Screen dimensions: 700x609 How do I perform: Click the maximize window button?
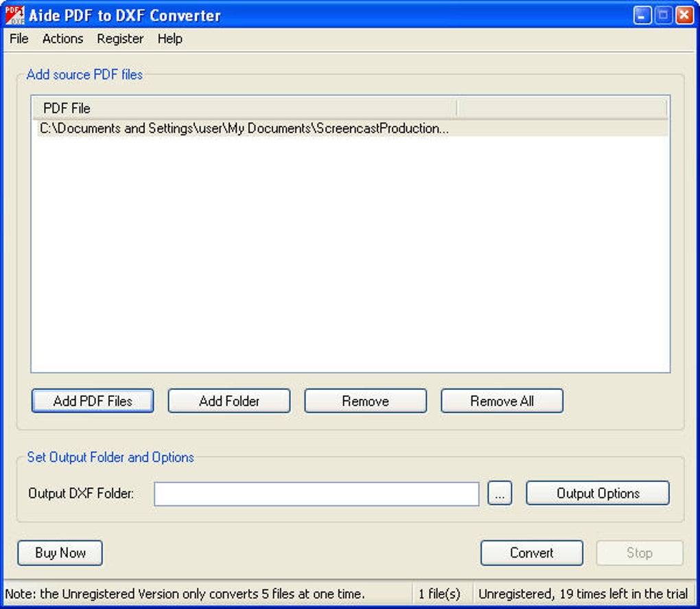click(x=663, y=15)
